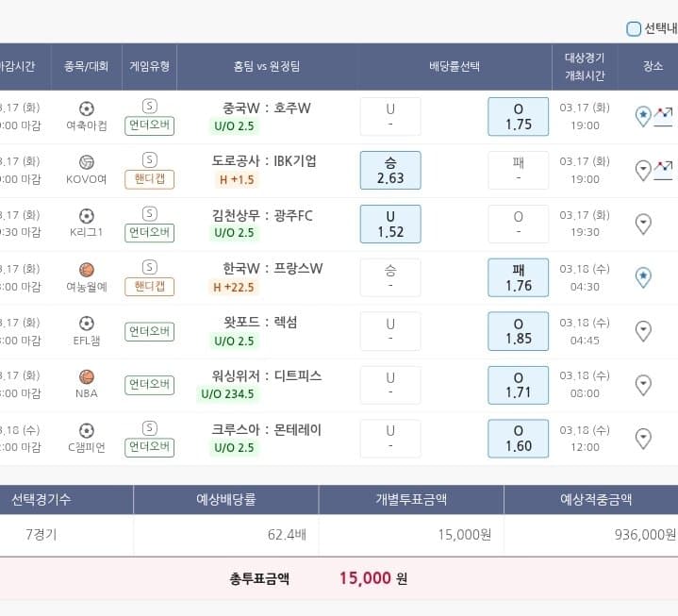The width and height of the screenshot is (678, 616).
Task: Click the 핸디캡 tag in the KOVO여 row
Action: [149, 179]
